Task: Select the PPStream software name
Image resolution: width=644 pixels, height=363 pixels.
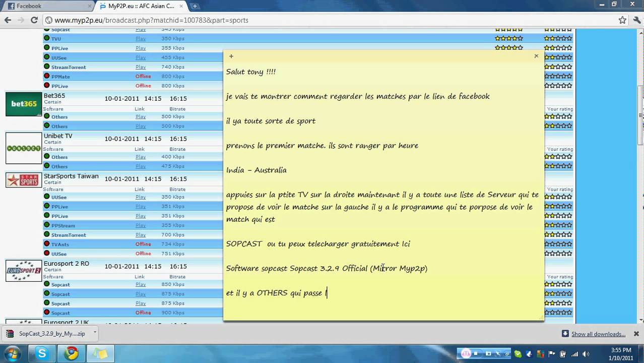Action: [63, 225]
